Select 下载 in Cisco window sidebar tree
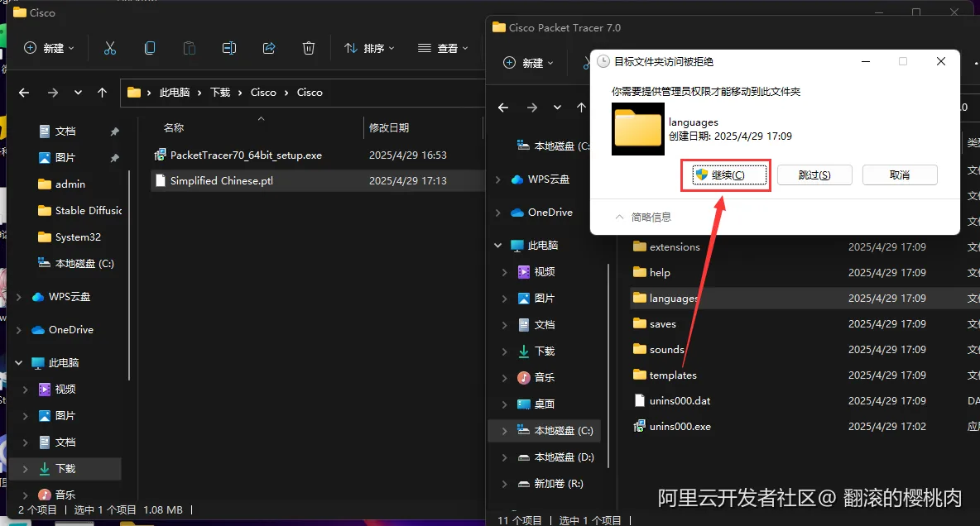Screen dimensions: 980x526 click(65, 469)
